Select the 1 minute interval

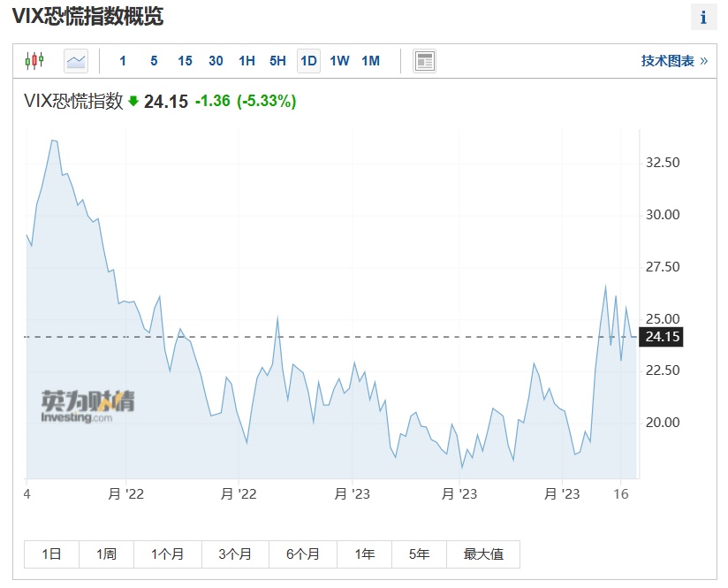click(x=123, y=61)
